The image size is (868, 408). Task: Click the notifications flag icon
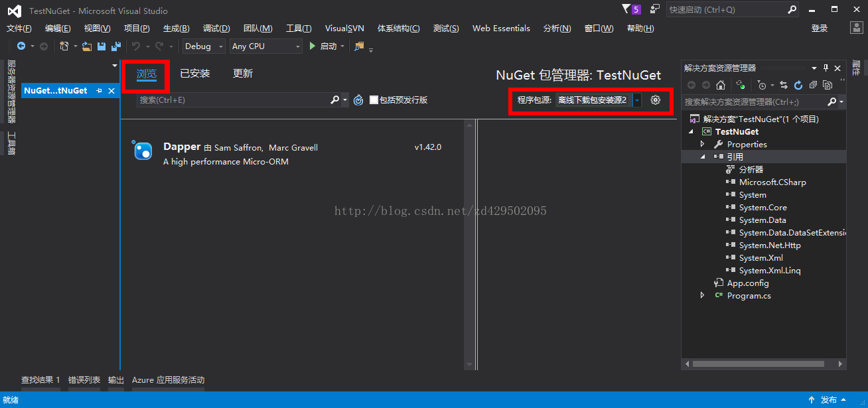[626, 9]
